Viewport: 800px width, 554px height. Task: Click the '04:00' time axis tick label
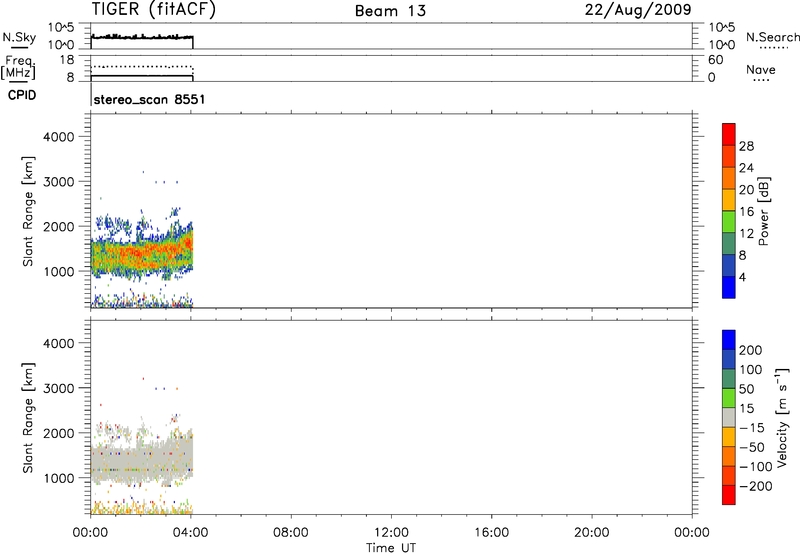190,533
